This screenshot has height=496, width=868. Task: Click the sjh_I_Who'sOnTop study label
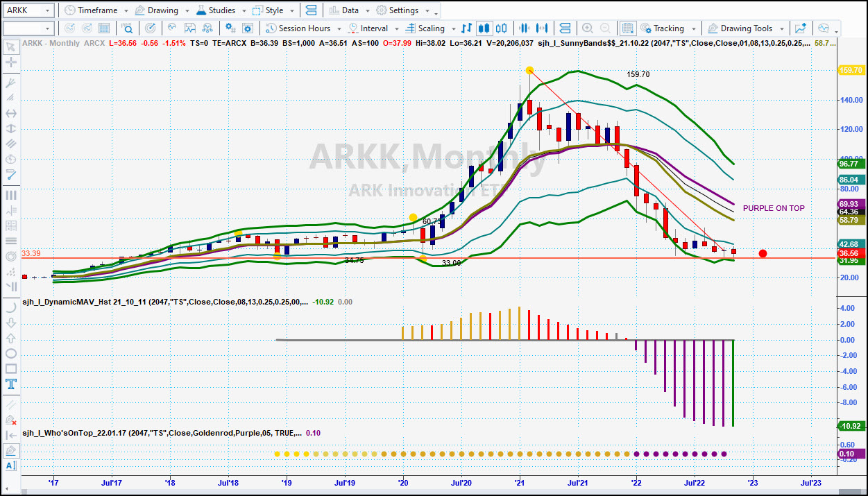tap(162, 433)
